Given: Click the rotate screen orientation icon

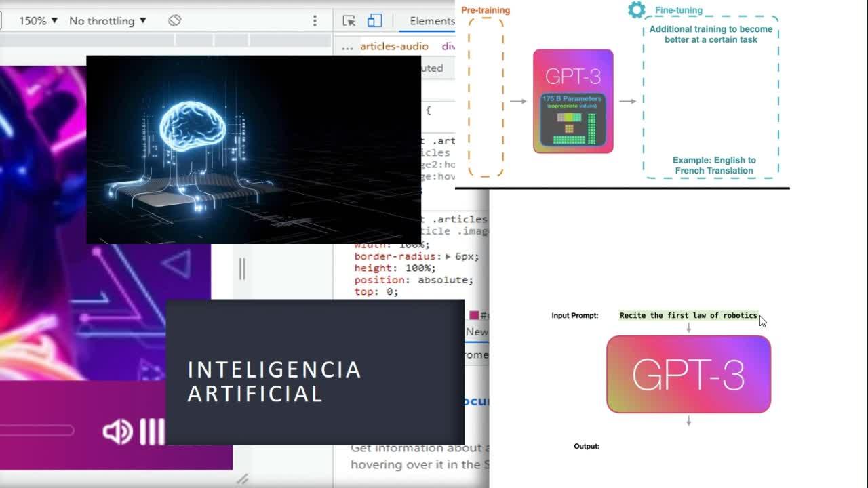Looking at the screenshot, I should click(x=175, y=20).
